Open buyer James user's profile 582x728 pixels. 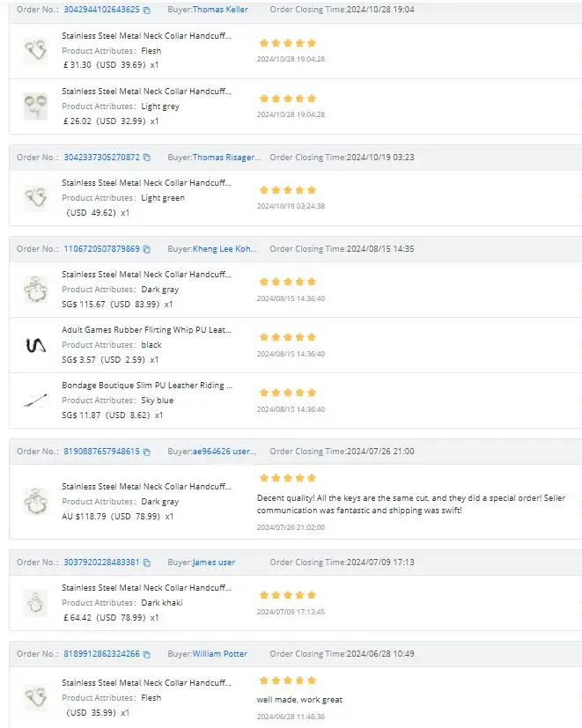[214, 563]
